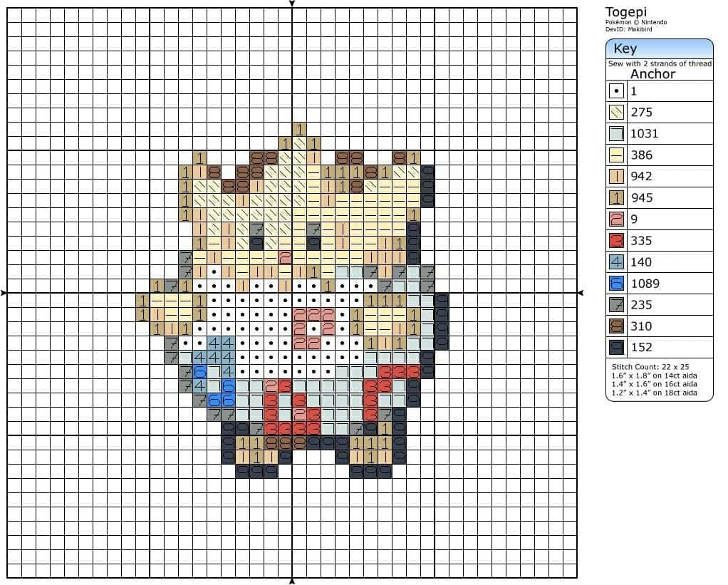Viewport: 728px width, 585px height.
Task: Click the thread number 275 in the key
Action: tap(642, 113)
